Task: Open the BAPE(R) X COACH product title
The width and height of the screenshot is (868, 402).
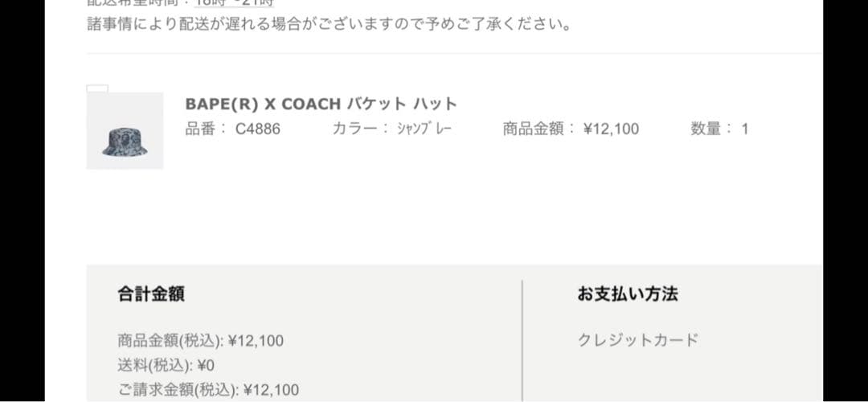Action: [x=321, y=104]
